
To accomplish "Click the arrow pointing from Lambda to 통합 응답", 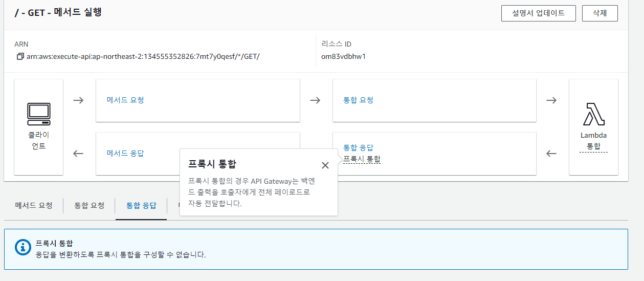I will pyautogui.click(x=551, y=153).
